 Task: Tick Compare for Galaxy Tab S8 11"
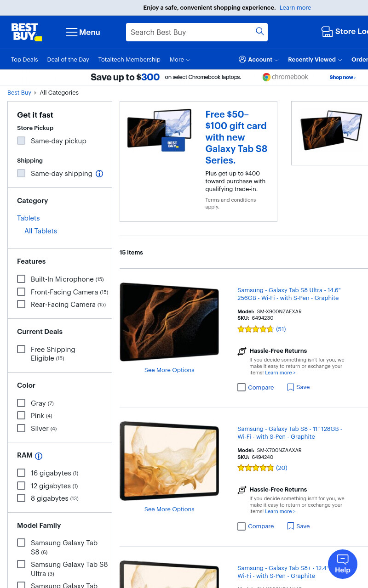tap(241, 526)
